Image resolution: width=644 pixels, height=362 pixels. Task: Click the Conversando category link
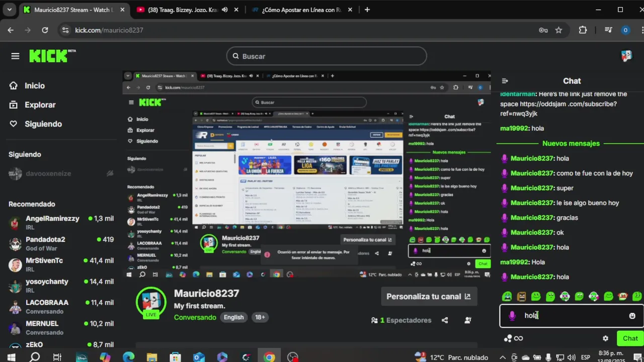[195, 317]
